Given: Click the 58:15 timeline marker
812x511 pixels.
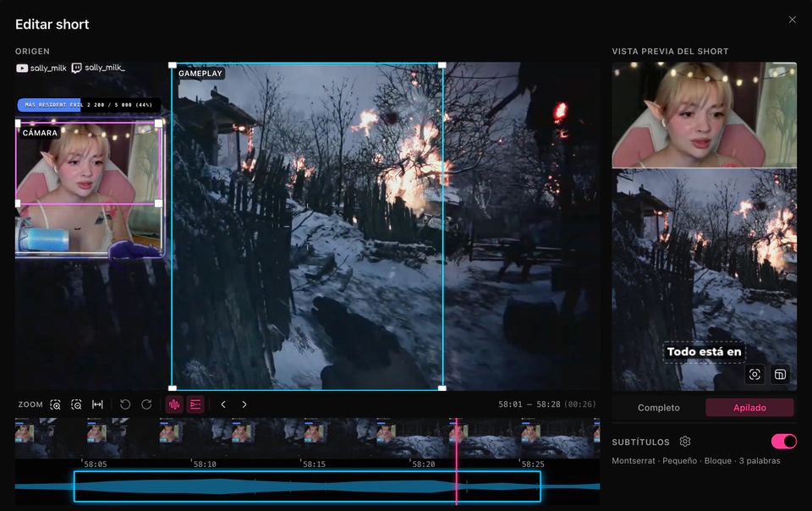Looking at the screenshot, I should (x=314, y=464).
